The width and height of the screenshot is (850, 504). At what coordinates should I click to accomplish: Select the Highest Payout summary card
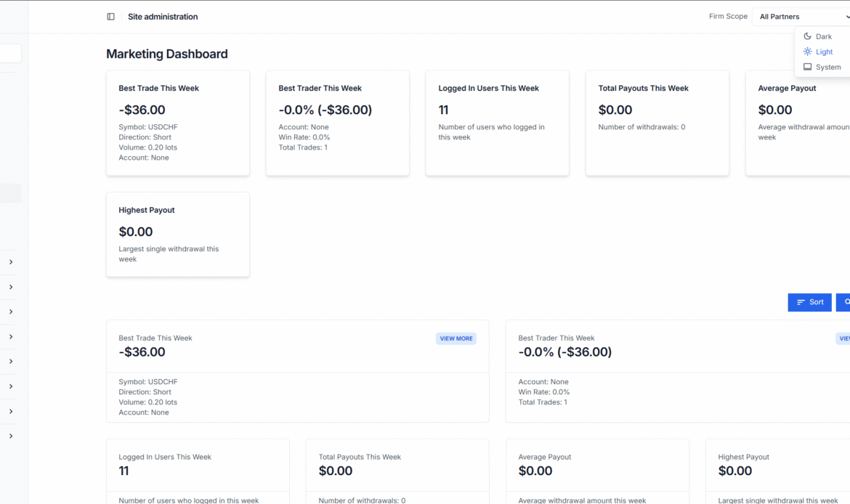coord(177,234)
